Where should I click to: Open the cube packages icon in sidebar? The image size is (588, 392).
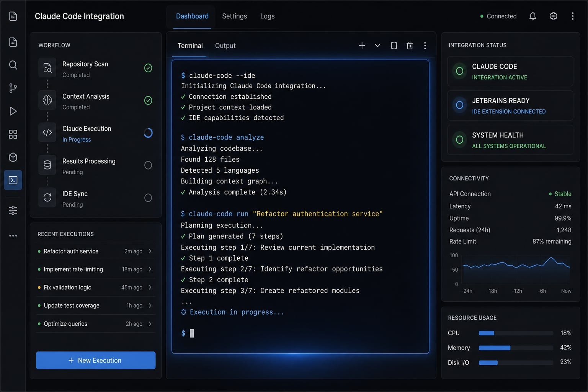click(x=13, y=157)
